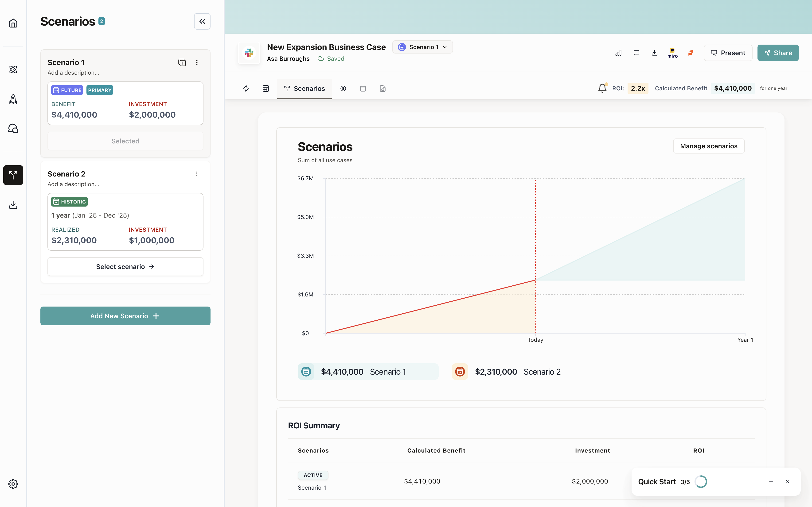Click the duplicate icon on Scenario 1
This screenshot has width=812, height=507.
click(182, 62)
